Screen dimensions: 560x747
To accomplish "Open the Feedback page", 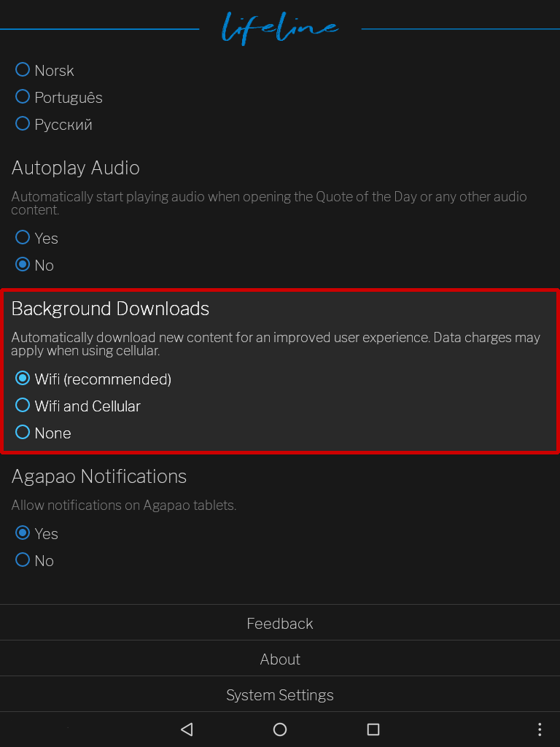I will (x=280, y=623).
